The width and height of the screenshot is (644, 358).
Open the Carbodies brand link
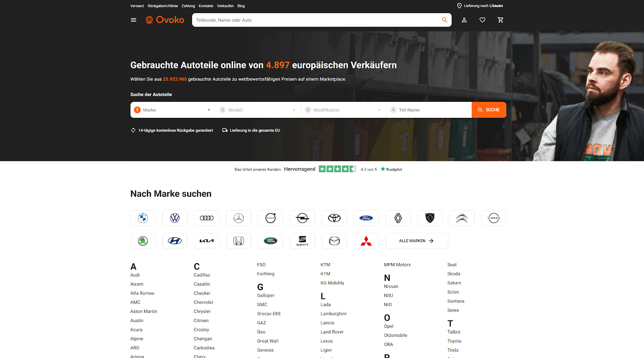[x=204, y=348]
